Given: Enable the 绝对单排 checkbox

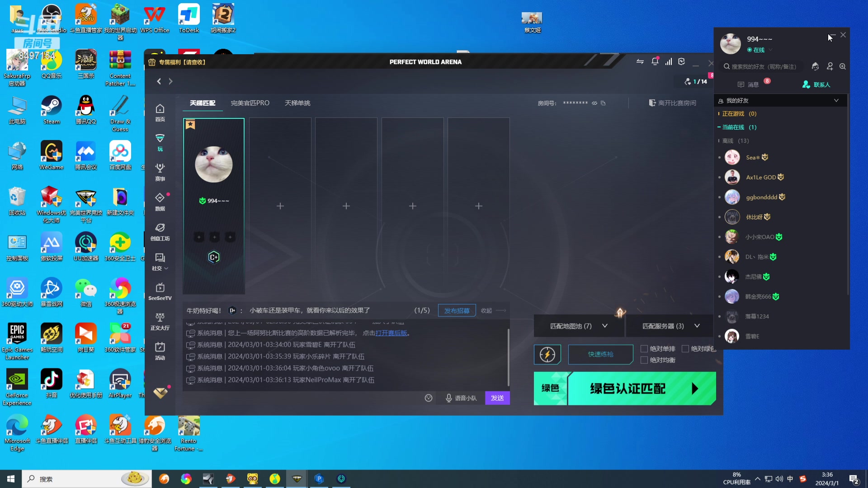Looking at the screenshot, I should [x=644, y=349].
